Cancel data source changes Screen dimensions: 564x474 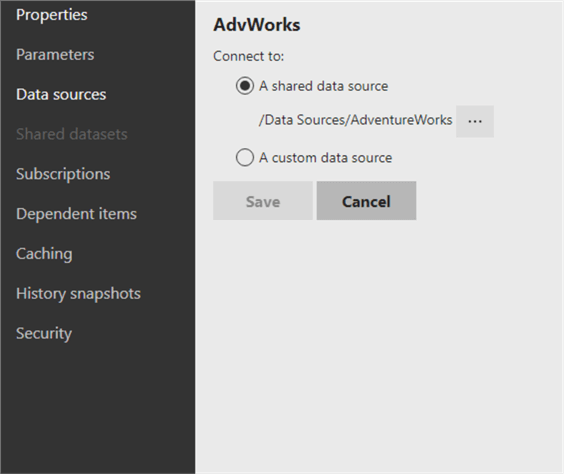(366, 201)
